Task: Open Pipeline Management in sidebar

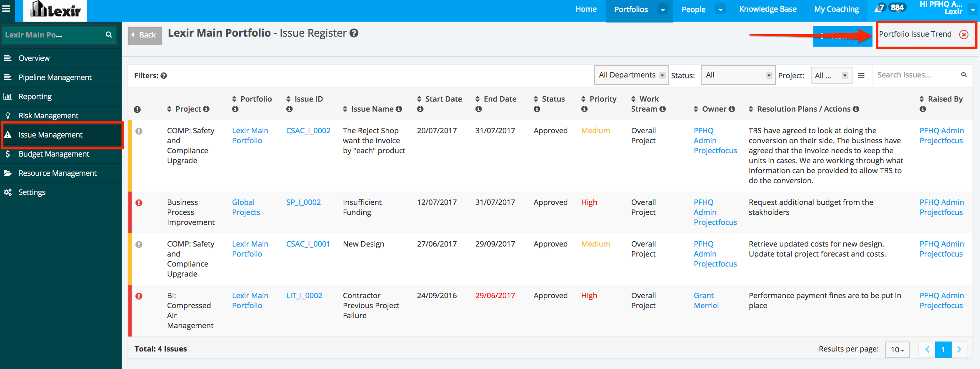Action: (61, 77)
